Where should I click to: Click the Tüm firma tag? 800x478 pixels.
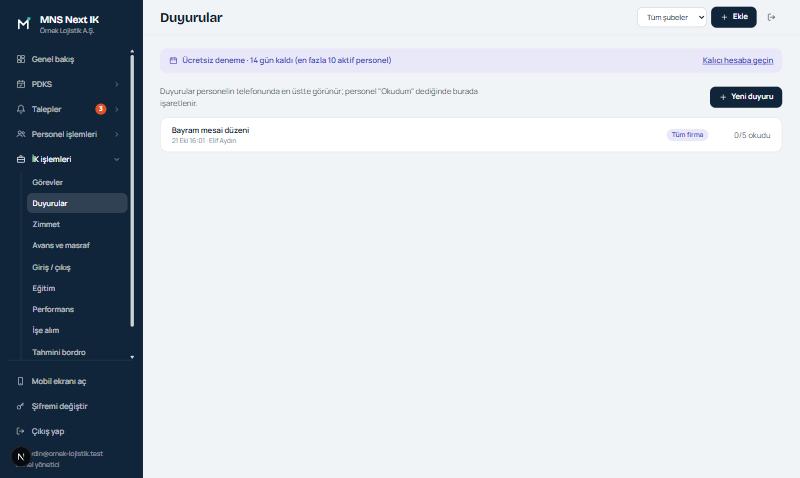[x=687, y=135]
